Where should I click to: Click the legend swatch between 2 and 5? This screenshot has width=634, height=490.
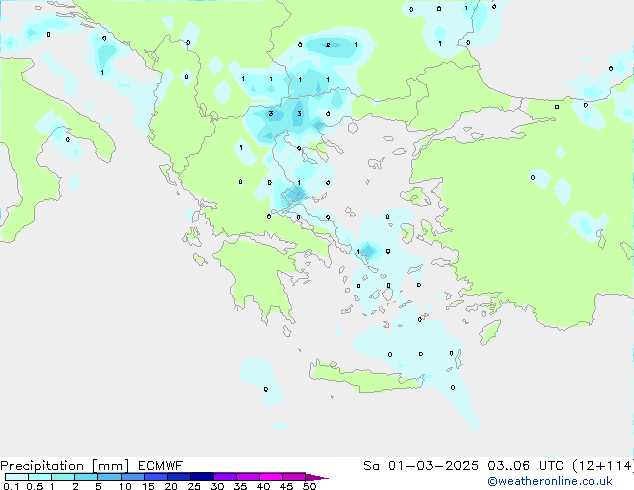coord(86,477)
